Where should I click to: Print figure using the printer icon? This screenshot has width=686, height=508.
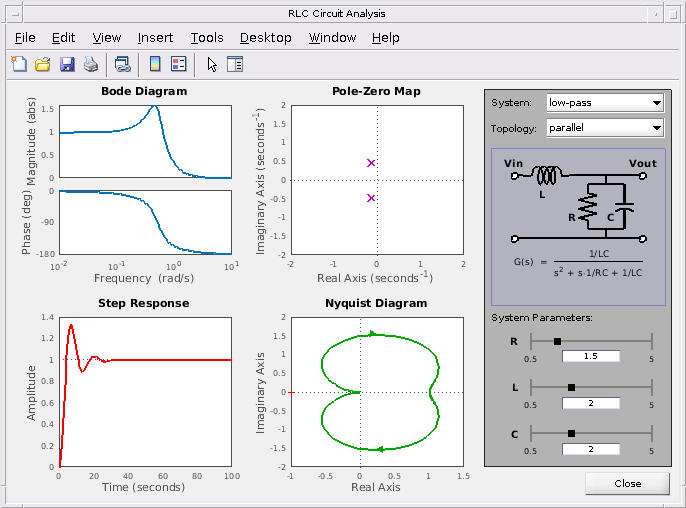(91, 64)
